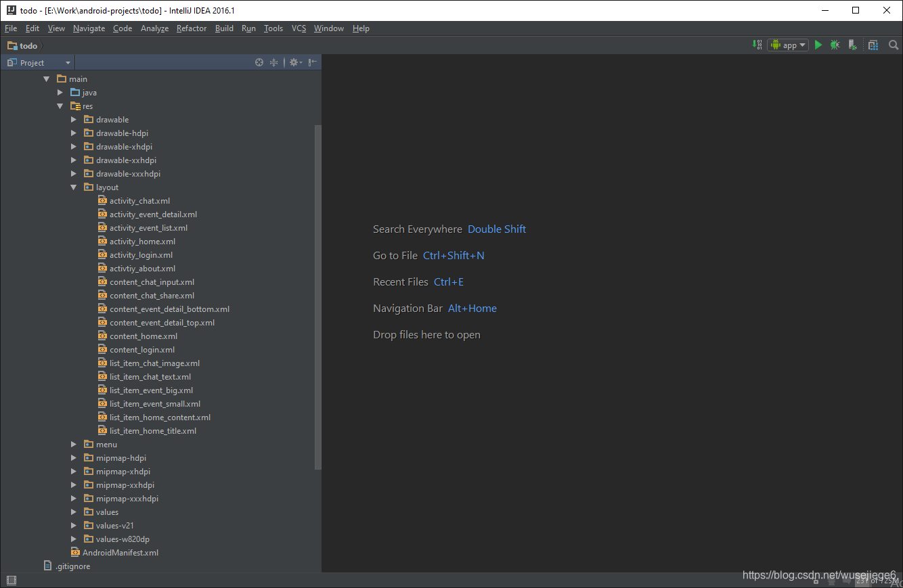Open the Tools menu

[x=273, y=28]
